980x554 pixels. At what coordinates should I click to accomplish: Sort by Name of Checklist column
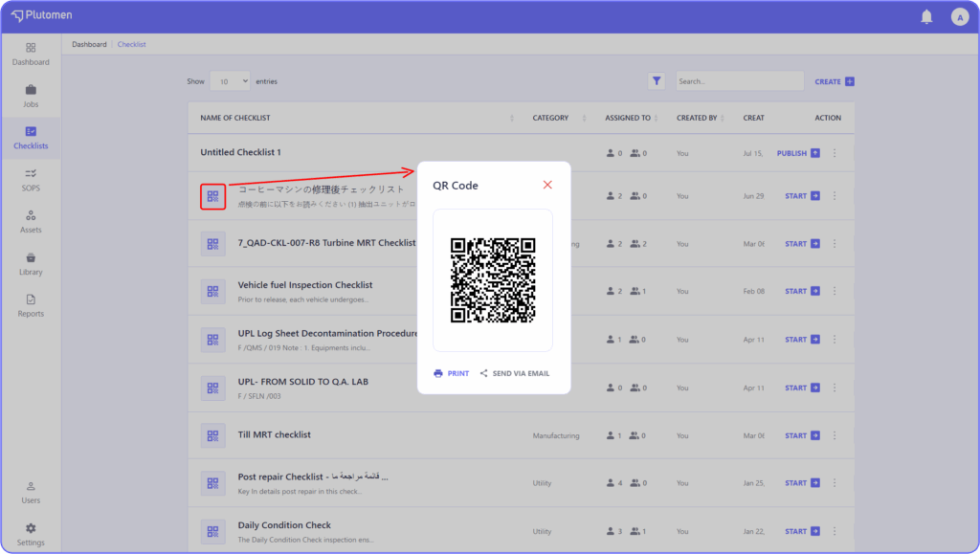[x=512, y=118]
